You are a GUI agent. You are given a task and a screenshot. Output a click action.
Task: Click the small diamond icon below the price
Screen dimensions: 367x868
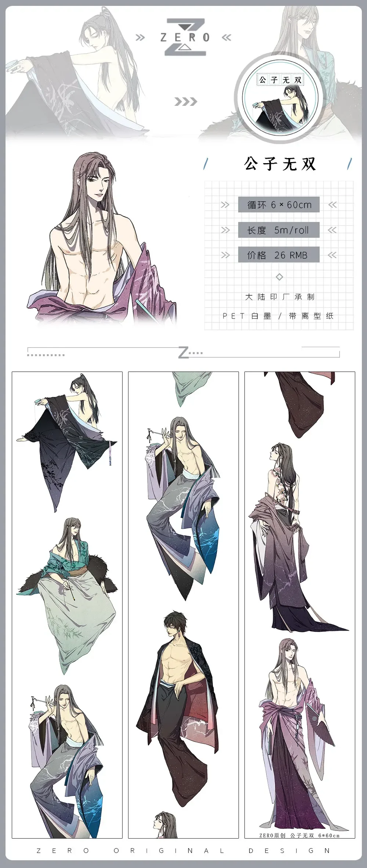point(279,277)
